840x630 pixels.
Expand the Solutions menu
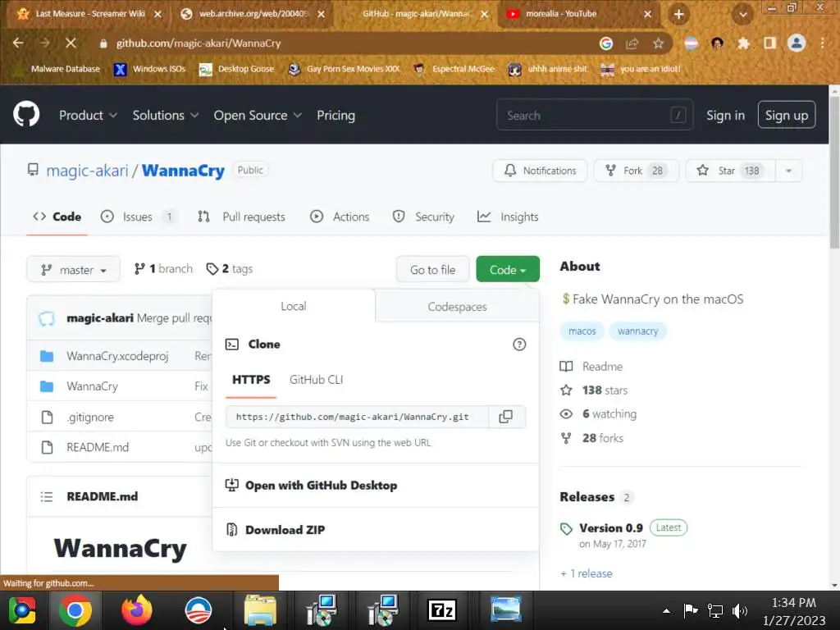click(166, 115)
